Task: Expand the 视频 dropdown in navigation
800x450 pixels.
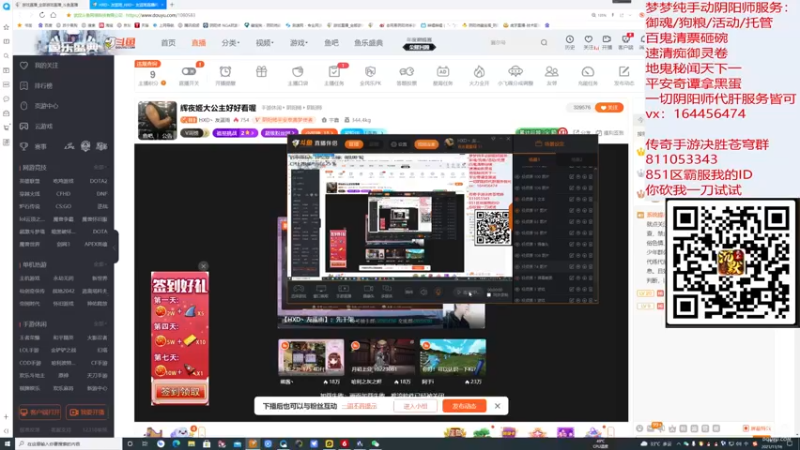Action: coord(264,43)
